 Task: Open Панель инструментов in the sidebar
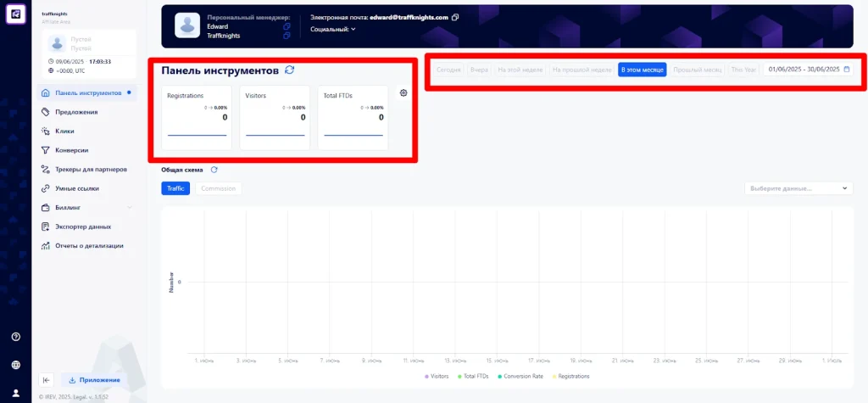pyautogui.click(x=87, y=92)
